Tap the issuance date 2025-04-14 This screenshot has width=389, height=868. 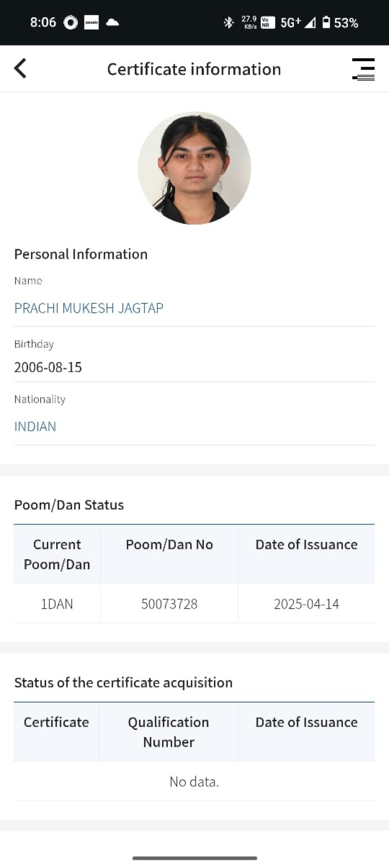tap(306, 604)
